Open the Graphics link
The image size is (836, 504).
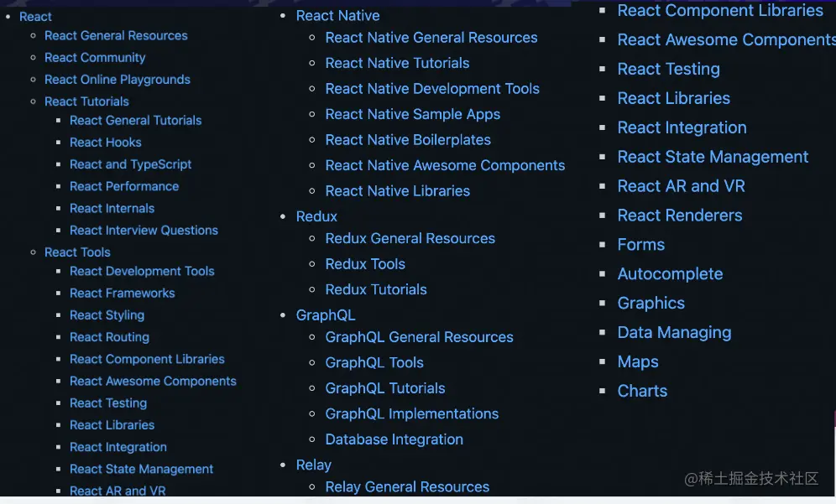tap(651, 303)
